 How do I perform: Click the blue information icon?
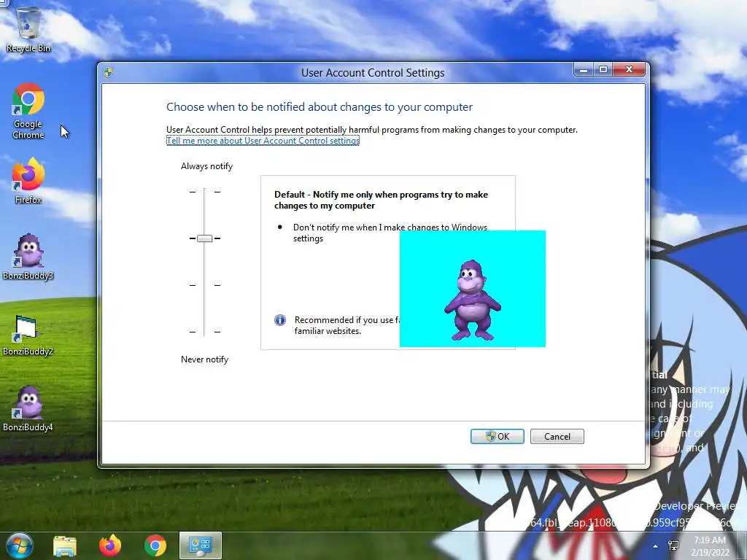(280, 320)
